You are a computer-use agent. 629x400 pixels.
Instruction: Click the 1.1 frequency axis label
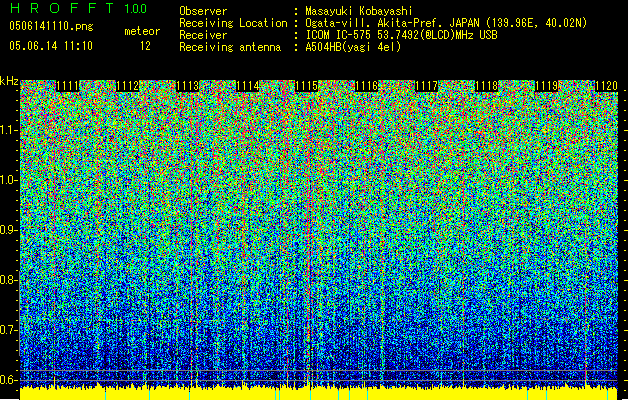pos(8,130)
